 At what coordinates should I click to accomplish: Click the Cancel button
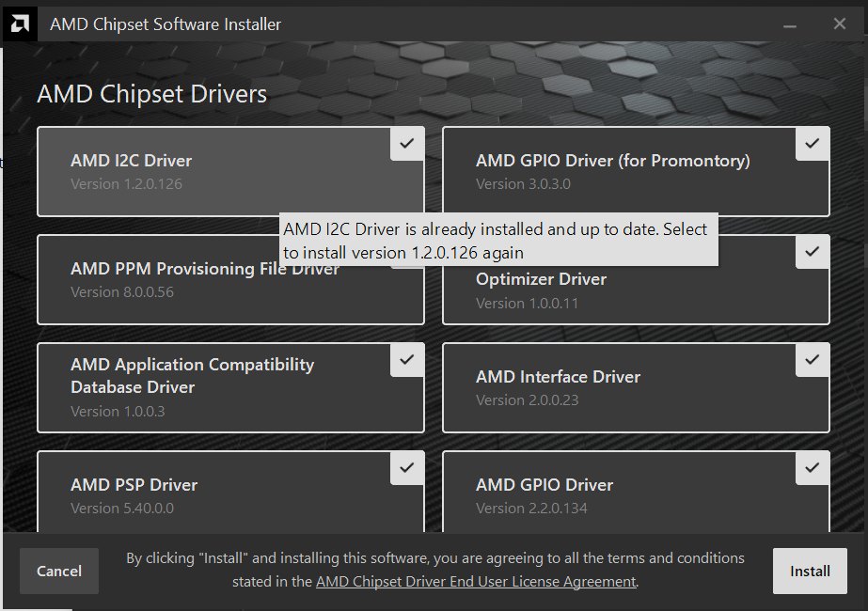[59, 571]
